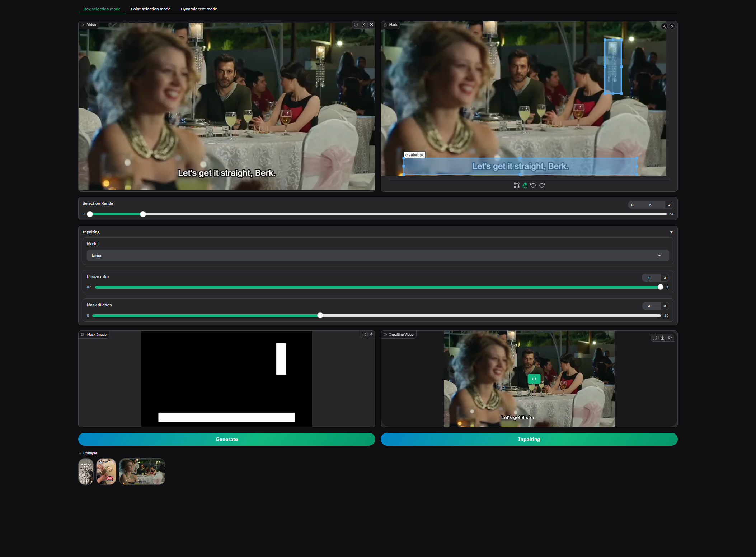Screen dimensions: 756x557
Task: Click the redo icon below Mark image
Action: (x=542, y=185)
